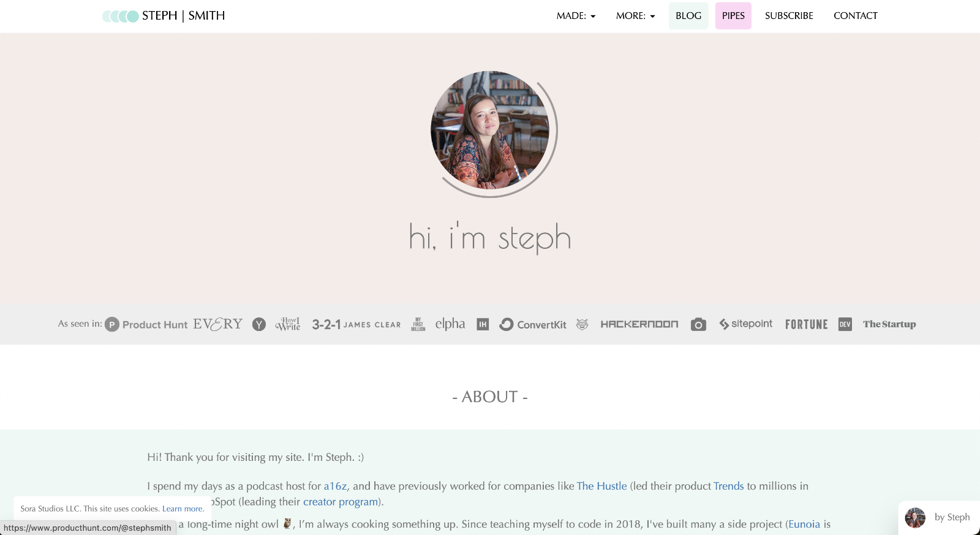This screenshot has height=535, width=980.
Task: Open the My First Million logo
Action: point(418,324)
